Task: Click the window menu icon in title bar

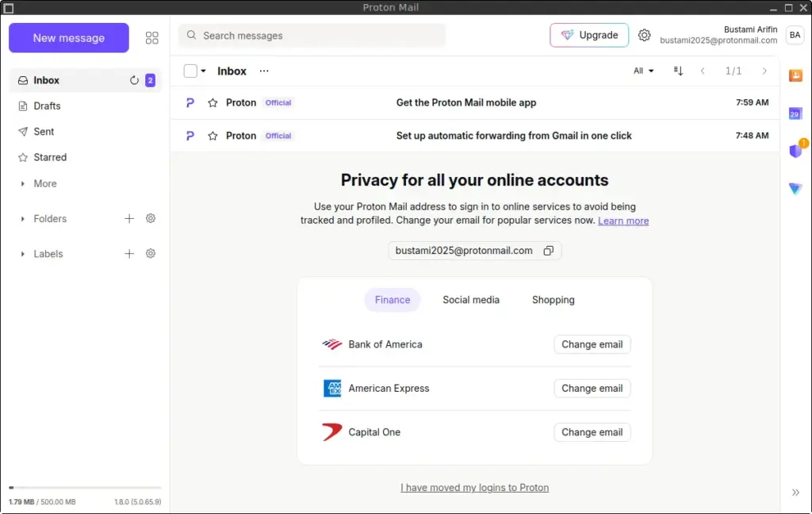Action: click(x=8, y=8)
